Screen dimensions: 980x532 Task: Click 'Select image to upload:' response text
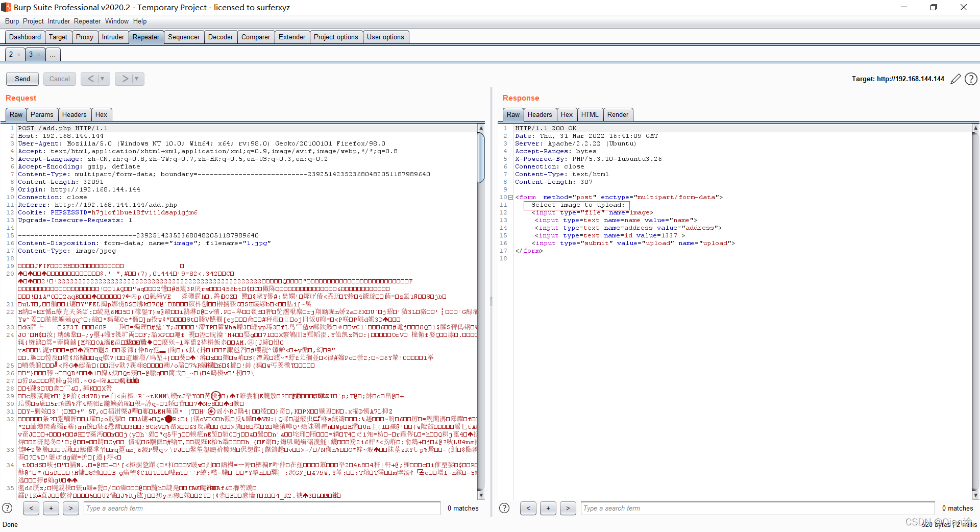point(577,205)
